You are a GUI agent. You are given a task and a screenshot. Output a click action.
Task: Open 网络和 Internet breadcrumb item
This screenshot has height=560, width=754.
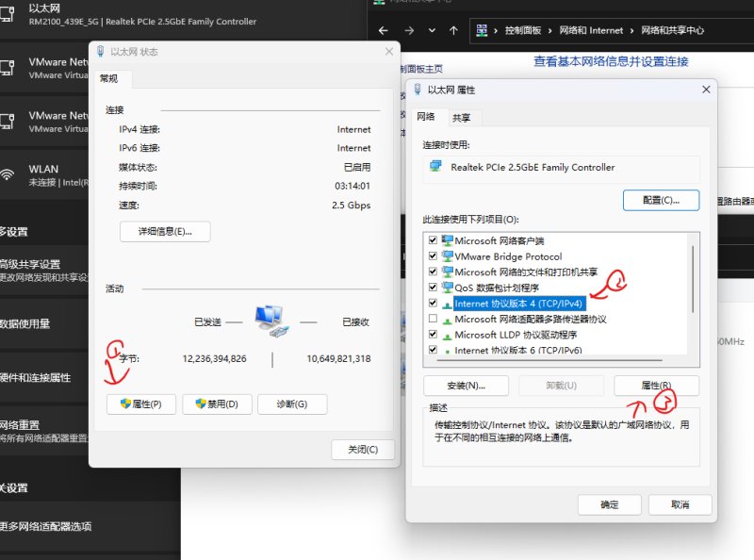(591, 30)
